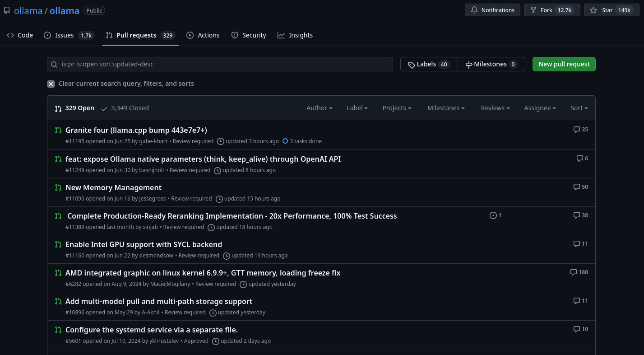This screenshot has height=355, width=644.
Task: Click the repository icon beside ollama
Action: pyautogui.click(x=7, y=10)
